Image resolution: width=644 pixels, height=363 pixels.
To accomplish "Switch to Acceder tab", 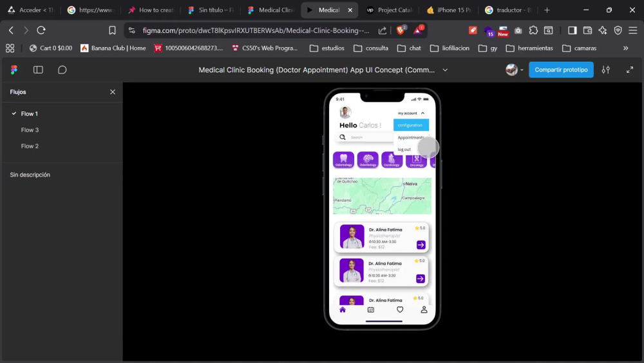I will (32, 10).
